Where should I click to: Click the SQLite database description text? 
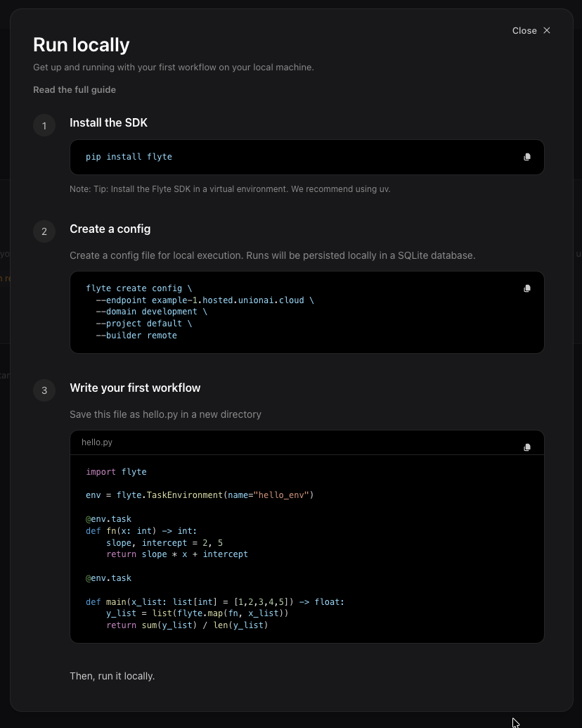point(273,255)
